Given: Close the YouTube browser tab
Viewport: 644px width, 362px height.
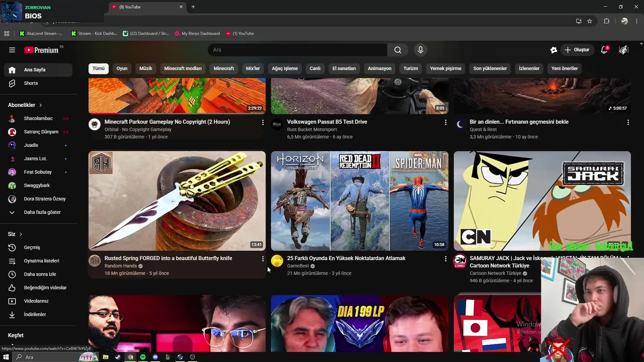Looking at the screenshot, I should (181, 7).
